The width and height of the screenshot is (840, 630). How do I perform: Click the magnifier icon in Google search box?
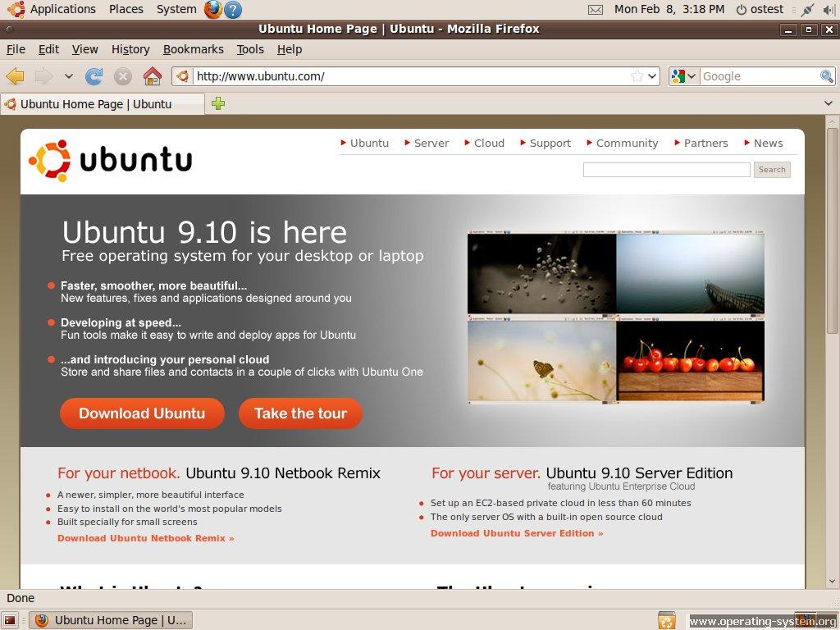[827, 76]
